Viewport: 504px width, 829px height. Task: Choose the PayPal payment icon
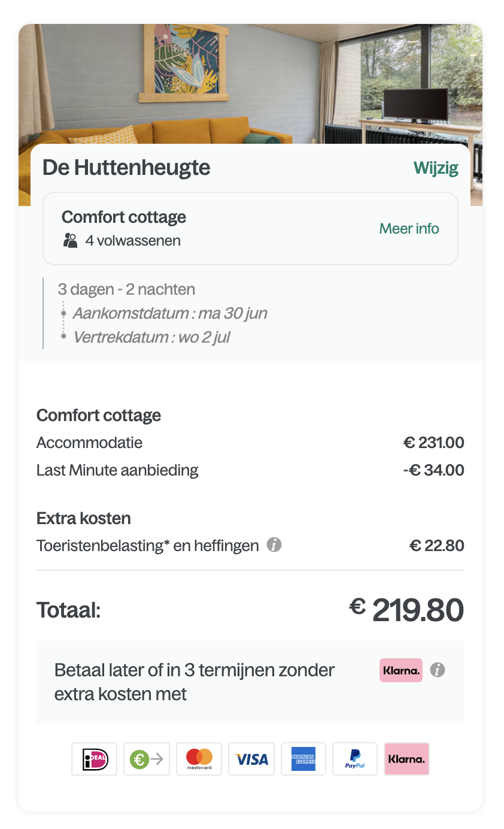(355, 759)
